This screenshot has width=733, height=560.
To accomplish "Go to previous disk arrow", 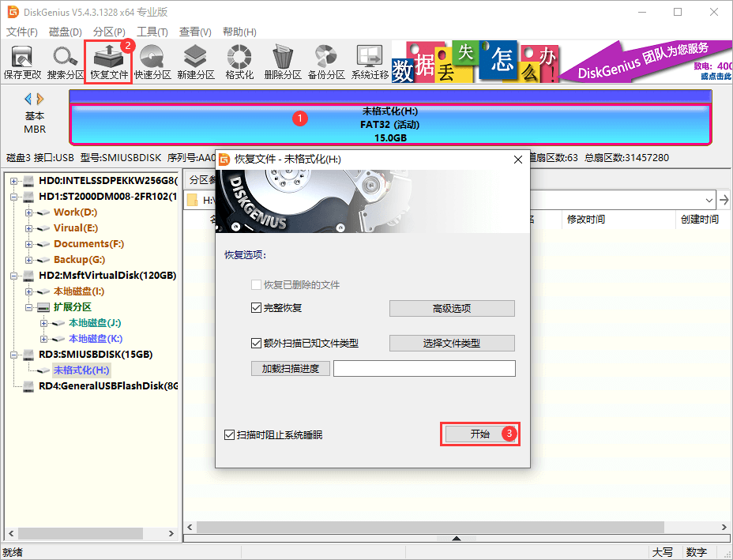I will 28,99.
